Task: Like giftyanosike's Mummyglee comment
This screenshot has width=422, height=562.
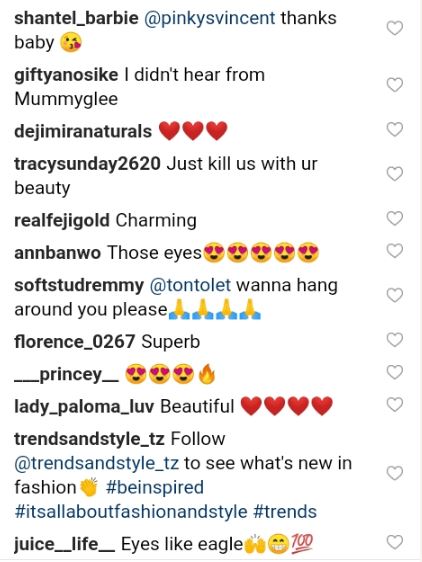Action: pyautogui.click(x=395, y=85)
